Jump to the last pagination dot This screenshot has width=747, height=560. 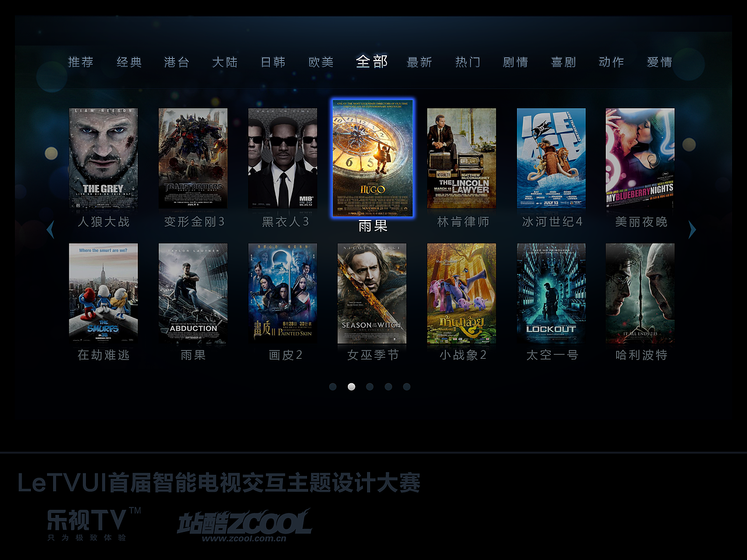coord(407,387)
